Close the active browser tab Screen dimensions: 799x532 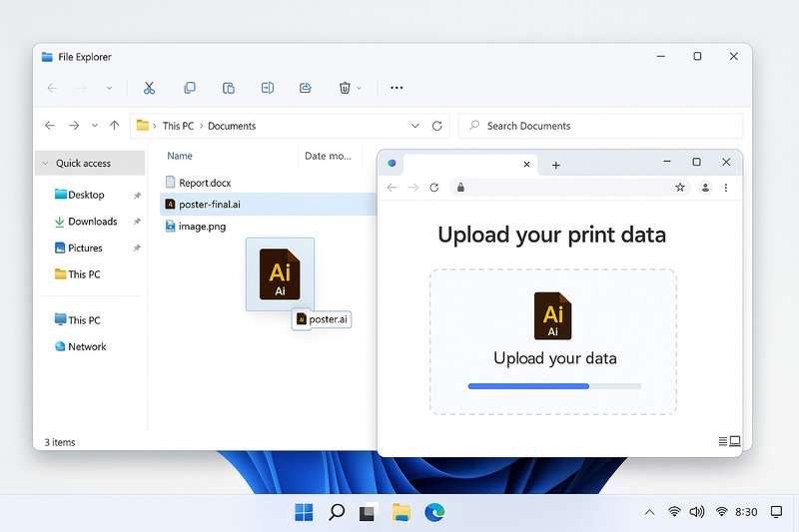coord(527,164)
